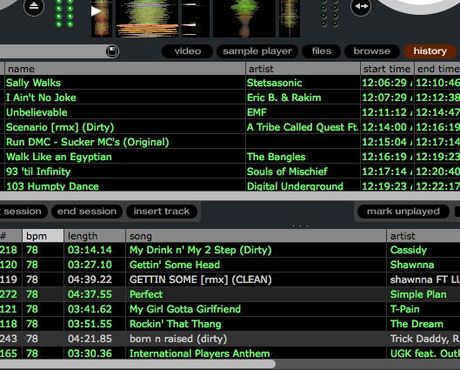Select song "Rockin' That Thang"

click(175, 324)
